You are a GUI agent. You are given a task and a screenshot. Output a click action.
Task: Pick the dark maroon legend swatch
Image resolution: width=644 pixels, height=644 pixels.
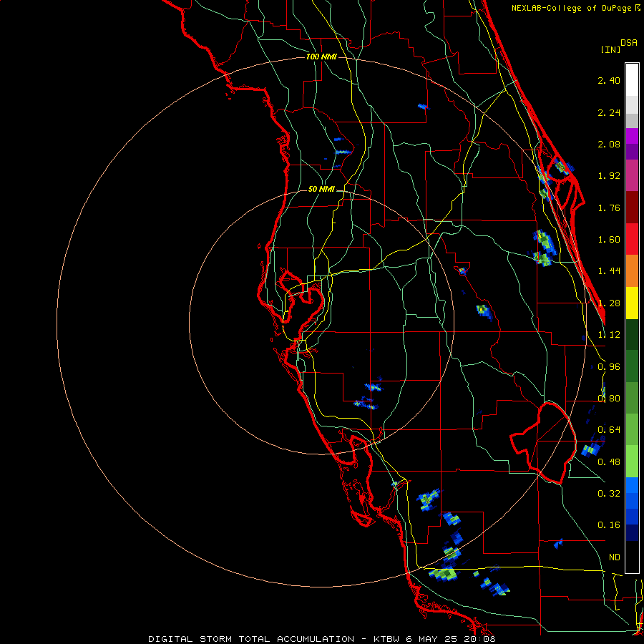[x=632, y=208]
